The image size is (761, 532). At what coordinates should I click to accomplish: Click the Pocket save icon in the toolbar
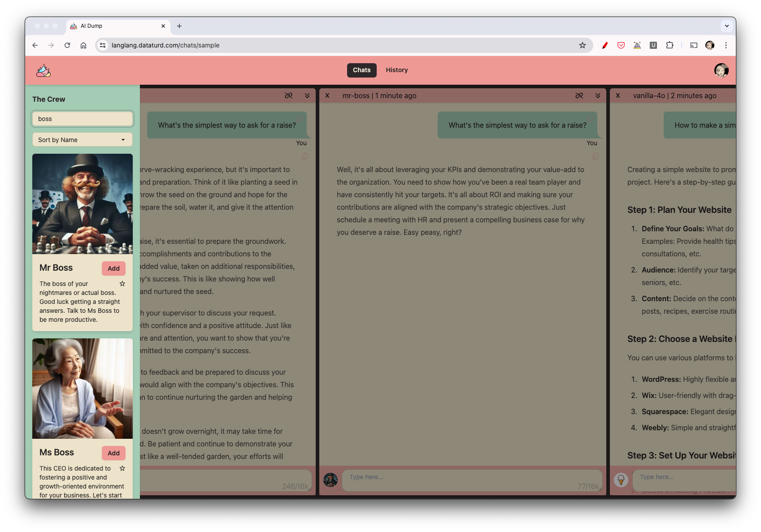621,45
